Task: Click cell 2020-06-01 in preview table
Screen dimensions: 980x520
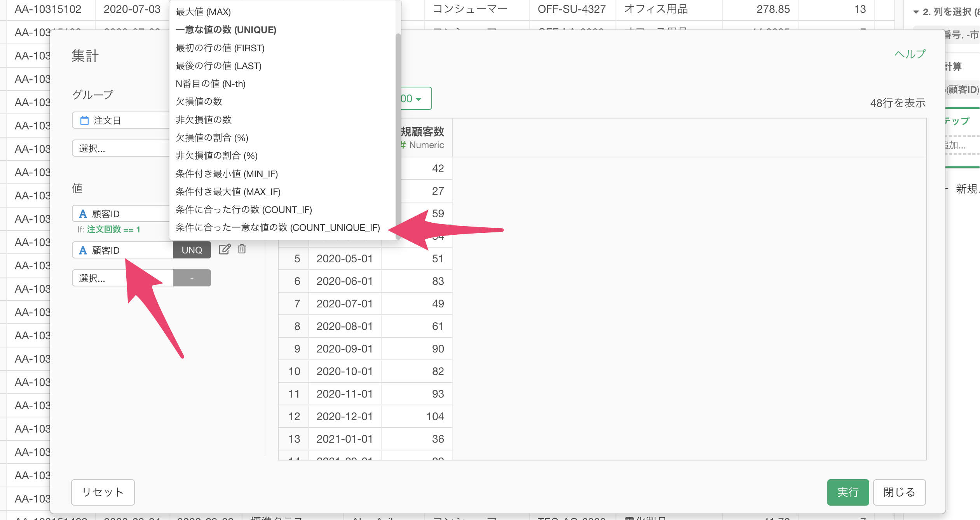Action: click(x=345, y=281)
